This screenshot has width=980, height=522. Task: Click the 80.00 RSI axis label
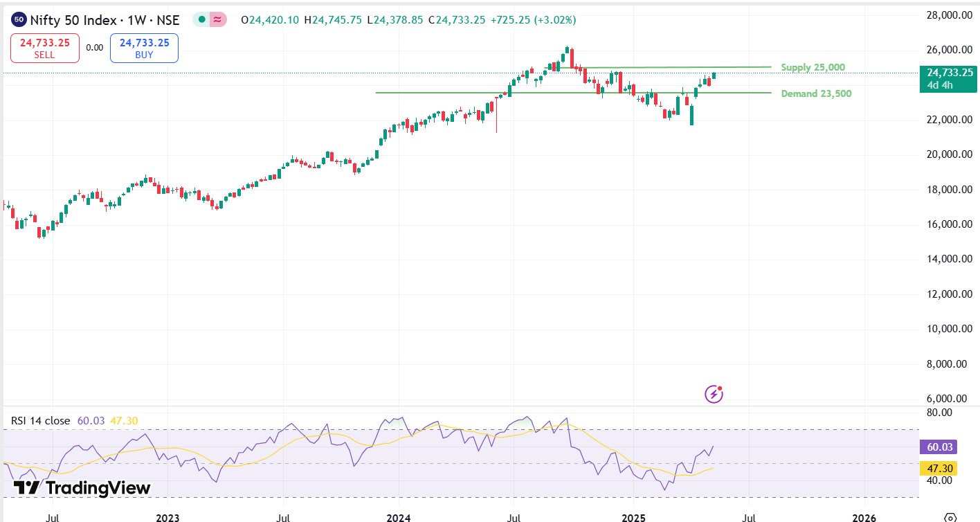[938, 413]
